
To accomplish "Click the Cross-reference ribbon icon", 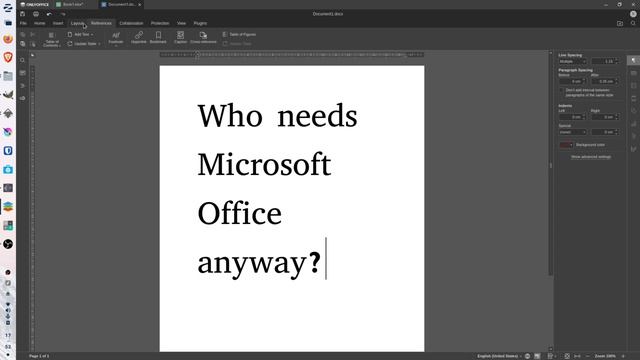I will coord(203,38).
